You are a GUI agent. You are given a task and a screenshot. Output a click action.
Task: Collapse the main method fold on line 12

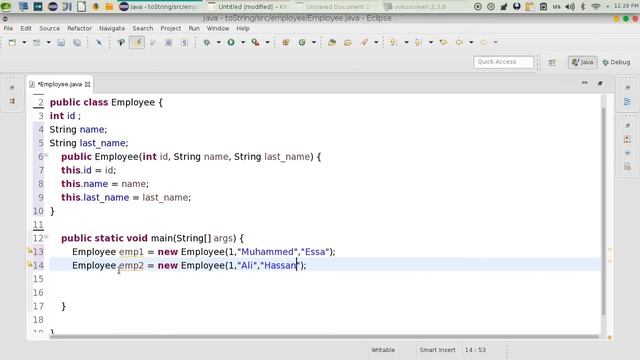tap(46, 237)
